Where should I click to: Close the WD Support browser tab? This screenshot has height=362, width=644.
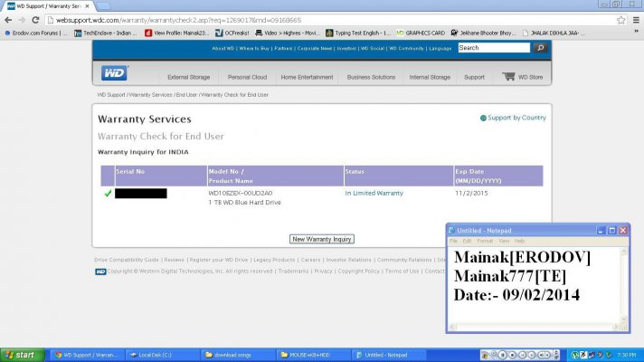point(87,6)
